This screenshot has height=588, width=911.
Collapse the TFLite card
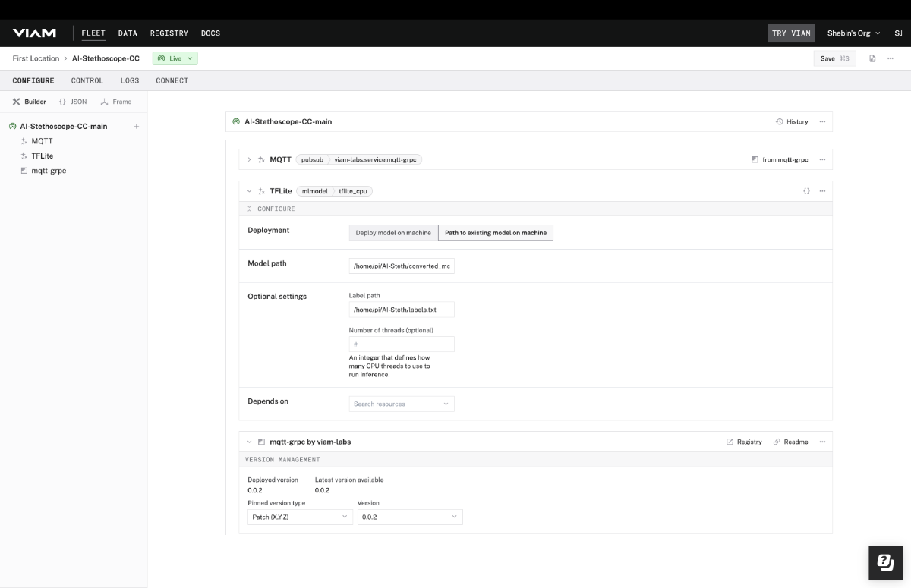click(x=249, y=191)
